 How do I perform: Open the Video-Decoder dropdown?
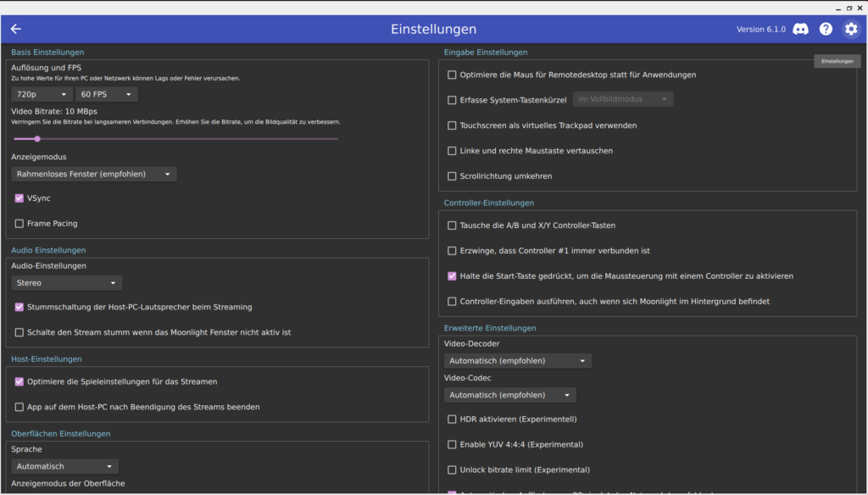point(518,361)
